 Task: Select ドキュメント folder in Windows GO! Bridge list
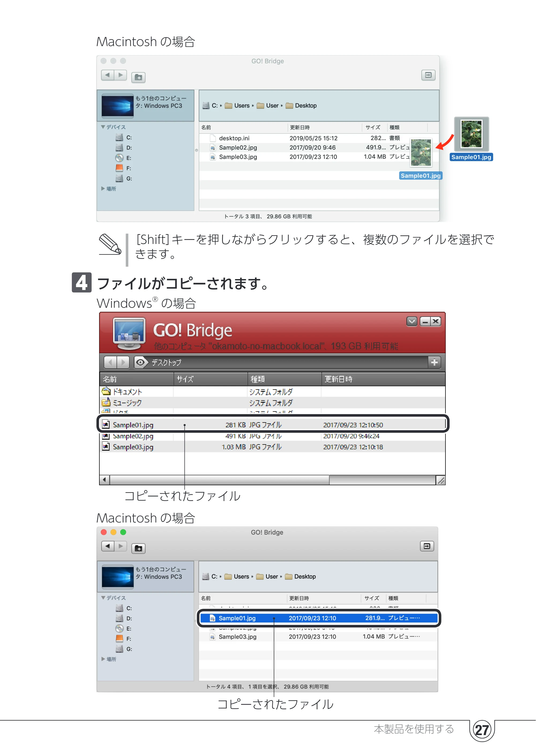273,392
